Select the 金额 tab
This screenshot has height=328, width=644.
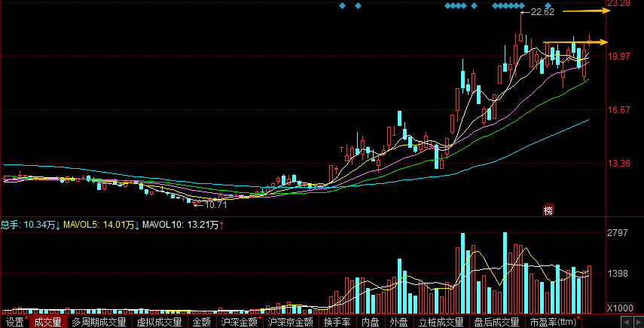coord(202,322)
